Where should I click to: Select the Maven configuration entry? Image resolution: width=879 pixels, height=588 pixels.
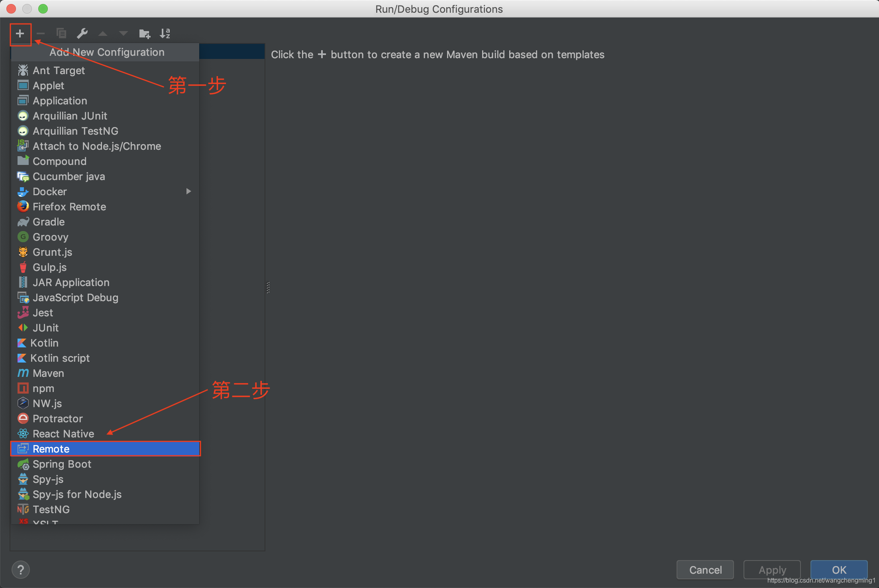click(48, 373)
